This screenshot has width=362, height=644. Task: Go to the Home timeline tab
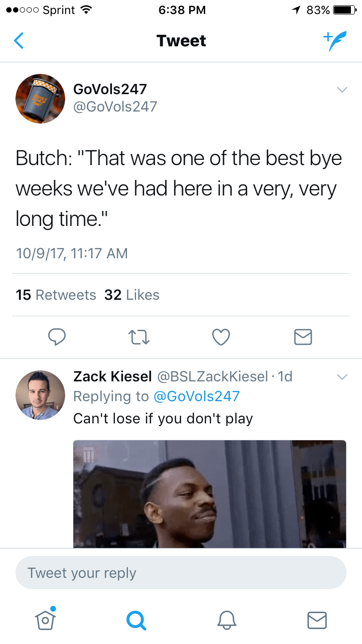click(x=45, y=619)
